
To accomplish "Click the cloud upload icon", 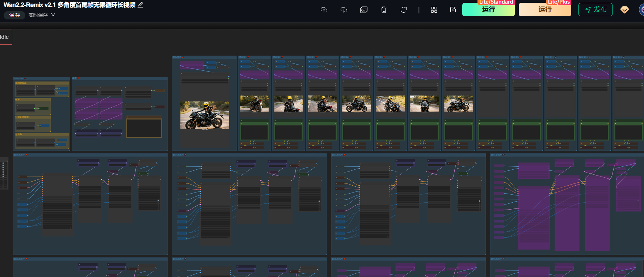I will pos(324,10).
